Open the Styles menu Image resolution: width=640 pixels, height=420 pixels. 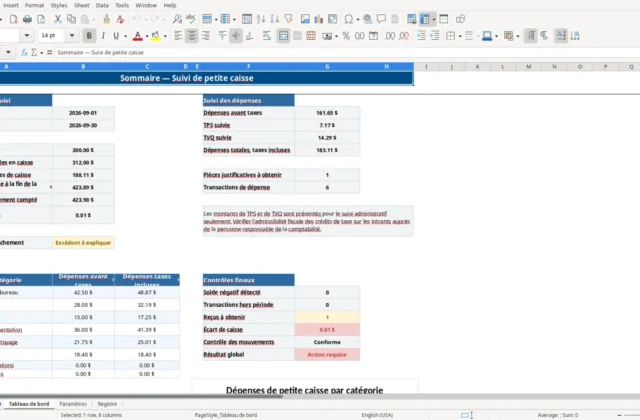(x=59, y=5)
